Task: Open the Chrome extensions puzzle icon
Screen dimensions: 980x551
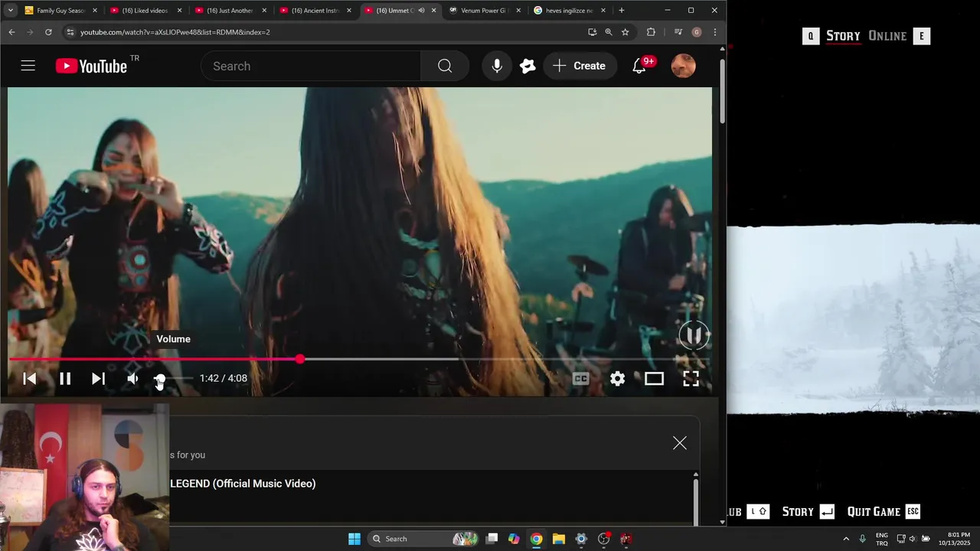Action: click(x=651, y=32)
